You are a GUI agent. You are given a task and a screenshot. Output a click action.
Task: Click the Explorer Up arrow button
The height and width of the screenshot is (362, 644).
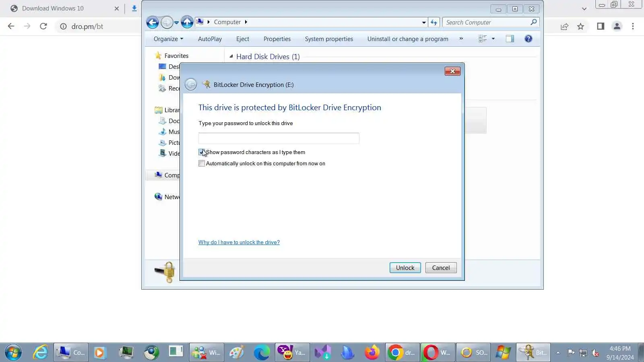point(187,22)
